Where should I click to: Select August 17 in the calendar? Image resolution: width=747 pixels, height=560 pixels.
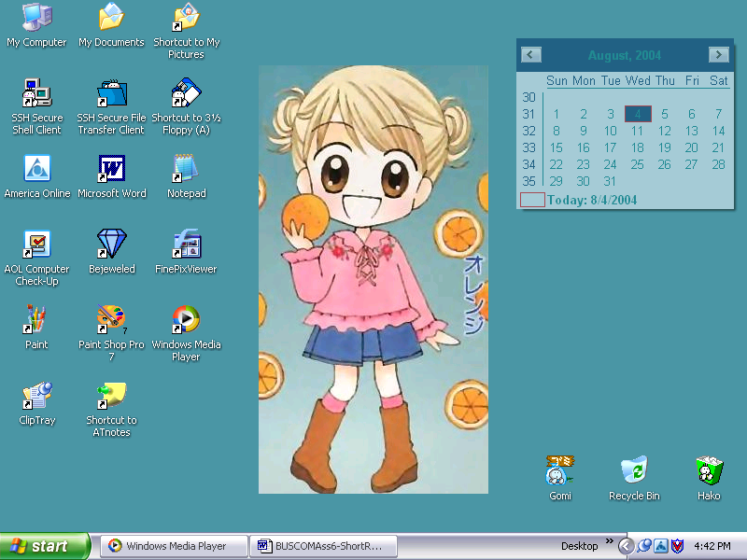611,147
